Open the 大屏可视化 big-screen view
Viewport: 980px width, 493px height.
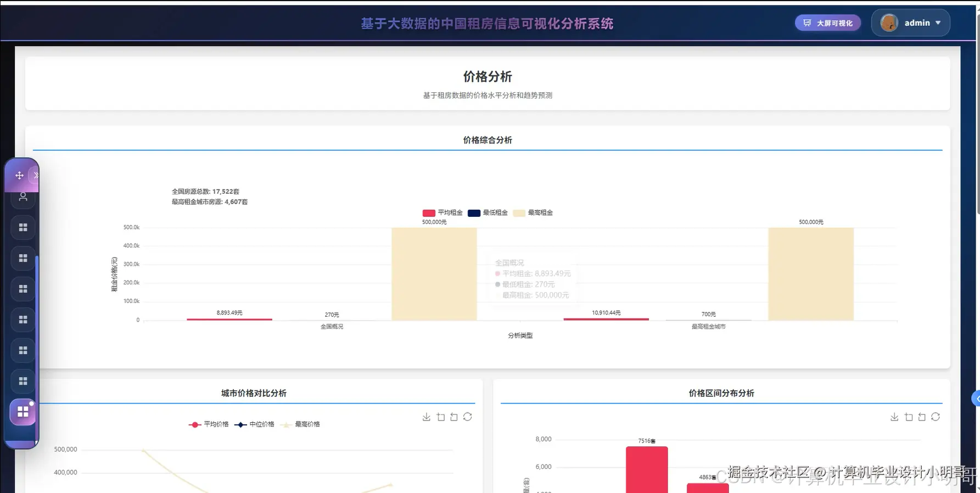pos(828,23)
